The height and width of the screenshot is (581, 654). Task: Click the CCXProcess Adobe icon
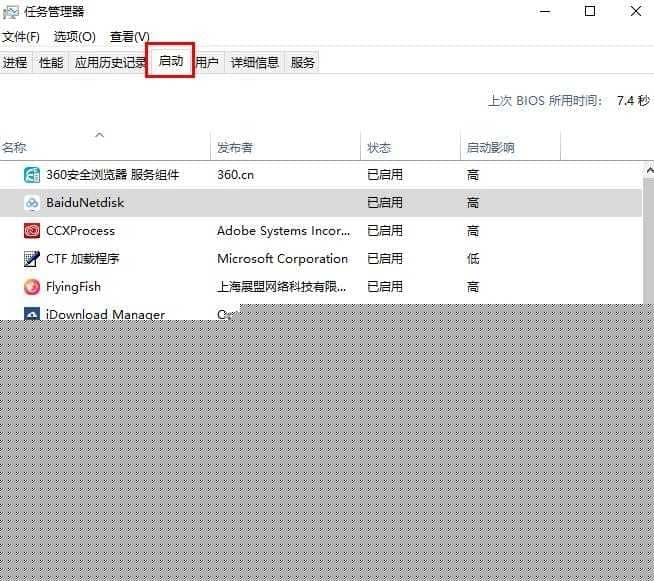(32, 231)
